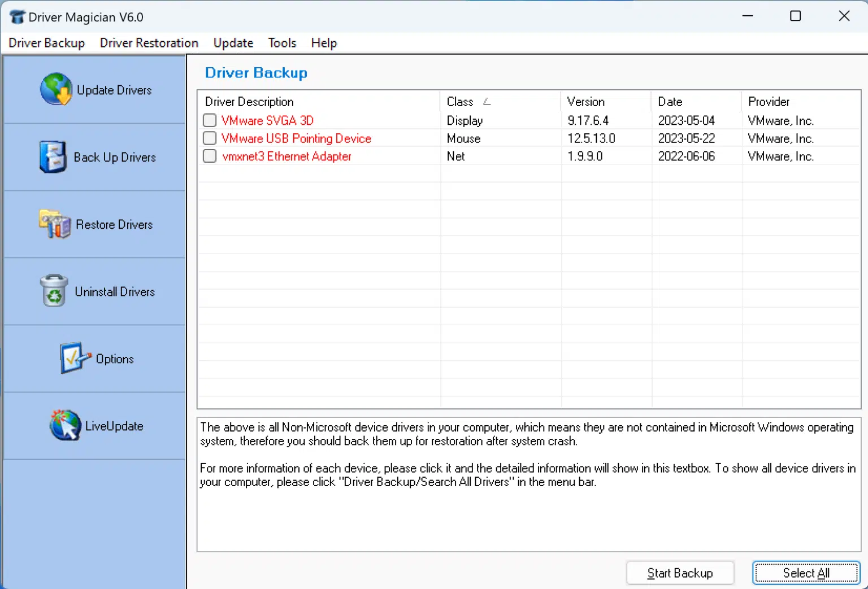
Task: Sort by the Version column header
Action: tap(606, 102)
